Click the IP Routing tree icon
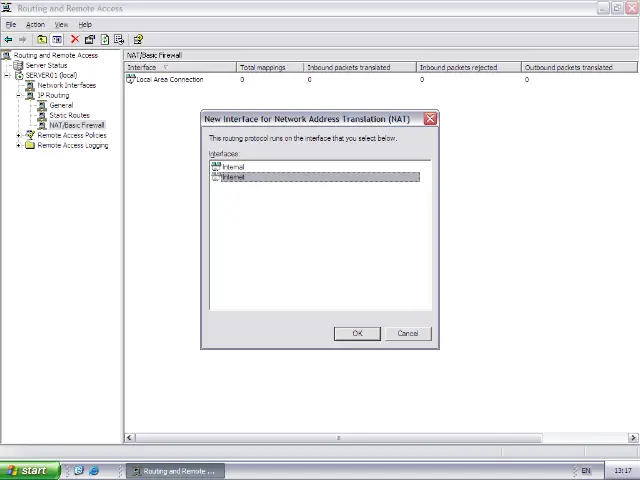This screenshot has width=640, height=480. coord(30,96)
